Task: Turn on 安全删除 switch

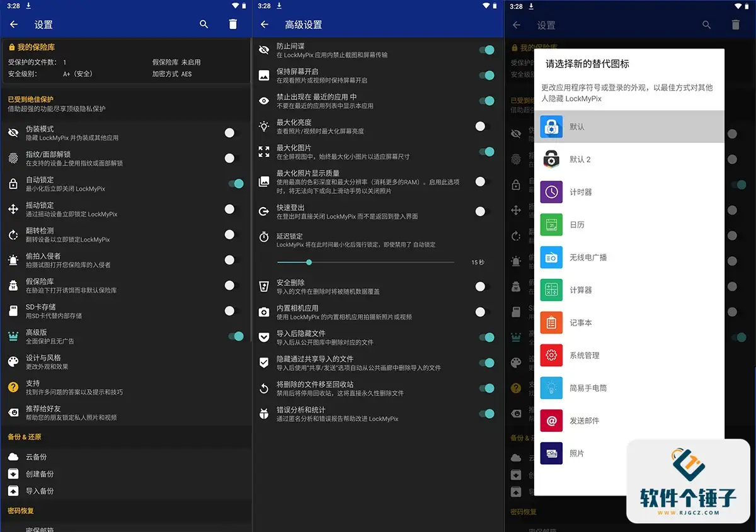Action: [483, 286]
